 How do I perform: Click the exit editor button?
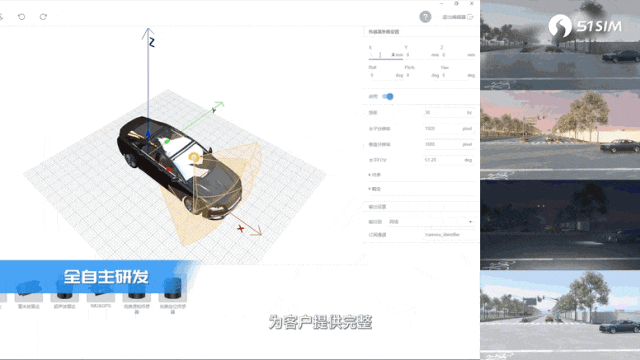click(458, 17)
